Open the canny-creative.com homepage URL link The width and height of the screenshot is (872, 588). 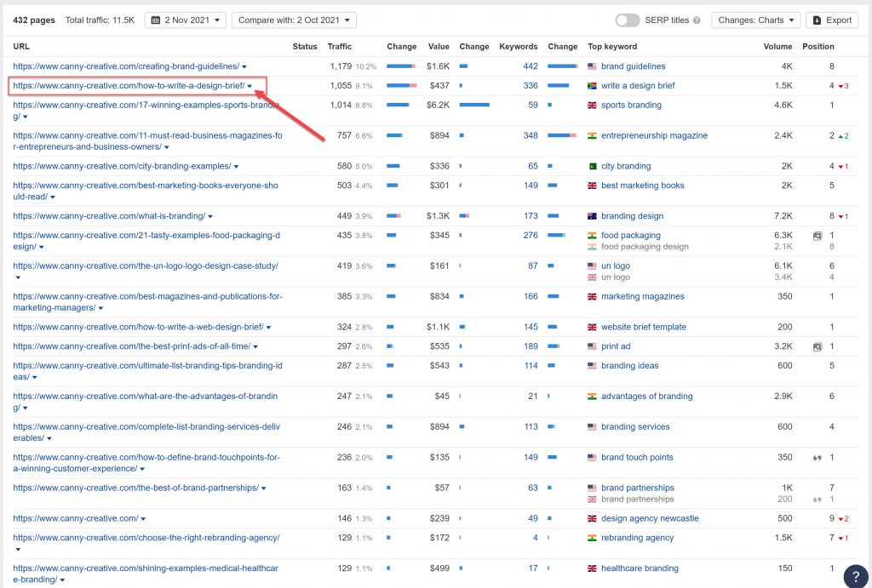pyautogui.click(x=76, y=518)
